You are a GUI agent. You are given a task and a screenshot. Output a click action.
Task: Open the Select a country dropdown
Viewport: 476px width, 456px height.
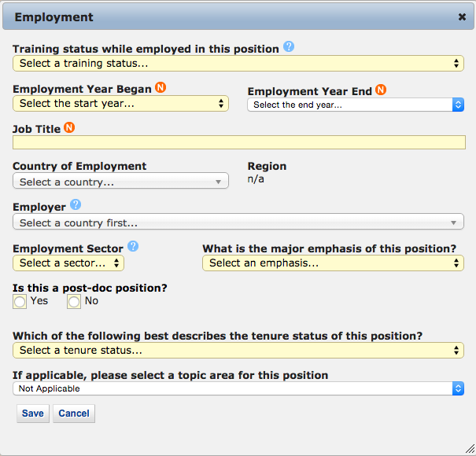click(120, 182)
